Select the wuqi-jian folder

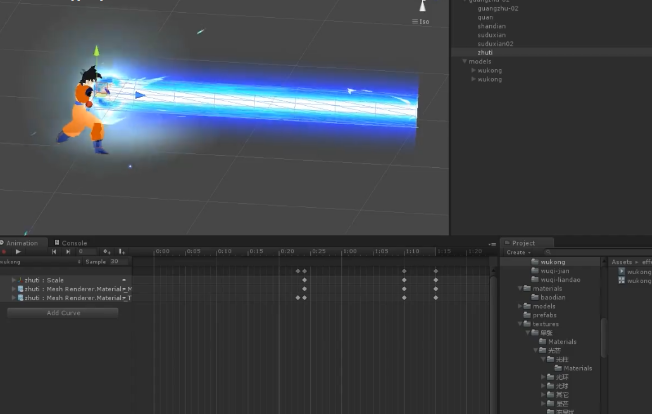[x=555, y=271]
